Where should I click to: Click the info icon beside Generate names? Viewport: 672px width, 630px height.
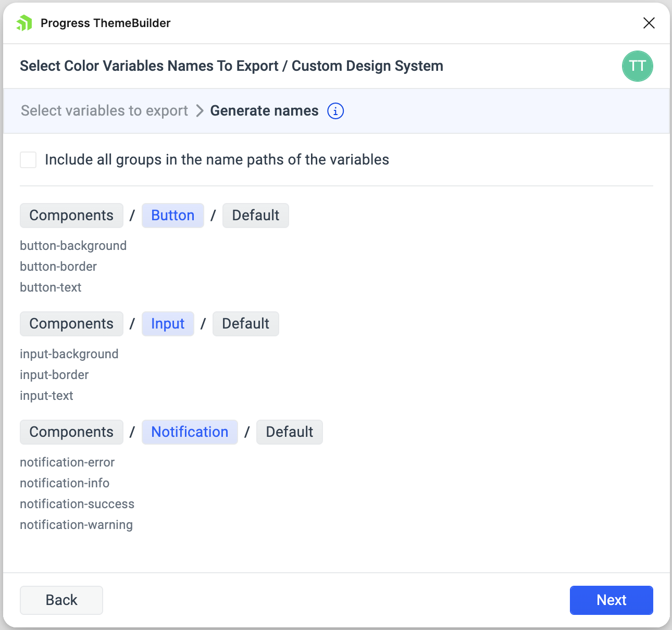(335, 111)
